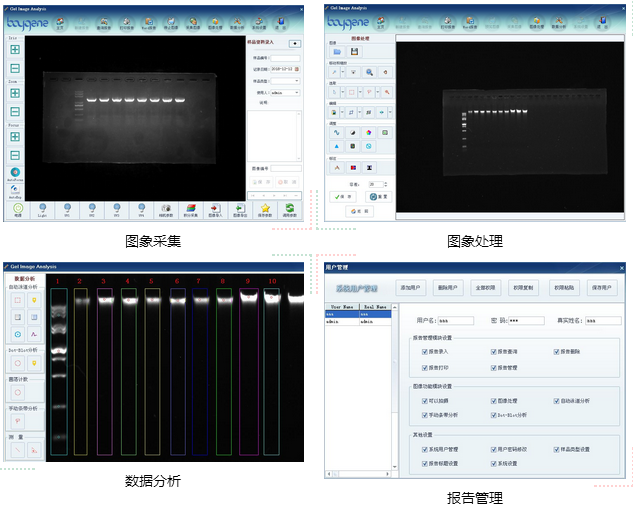Screen dimensions: 633x505
Task: Expand dropdown arrow beside the move tool
Action: point(343,72)
